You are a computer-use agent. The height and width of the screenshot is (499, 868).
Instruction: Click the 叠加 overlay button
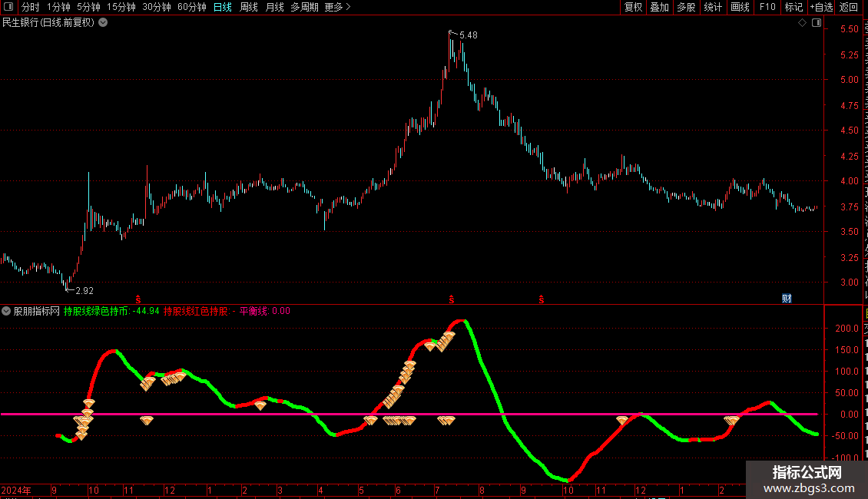point(659,7)
